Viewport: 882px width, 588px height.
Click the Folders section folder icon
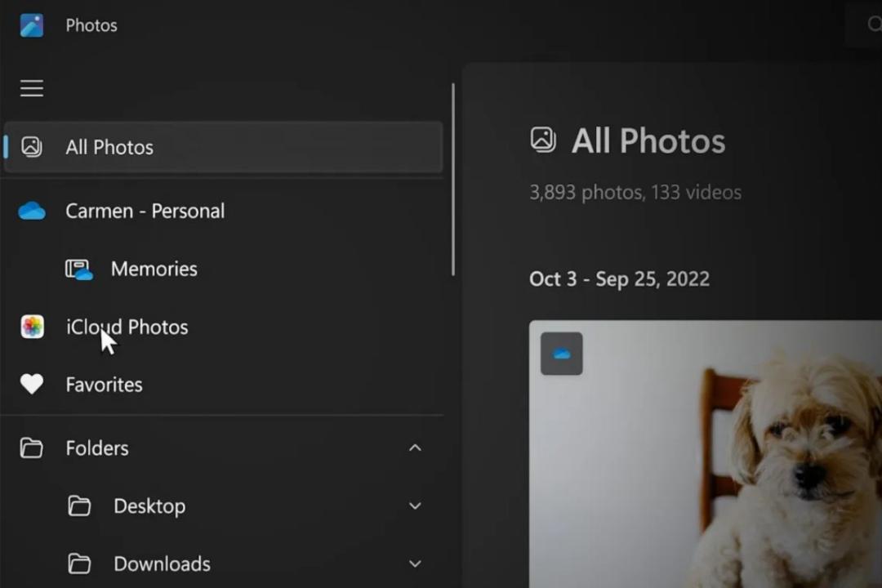pos(32,448)
